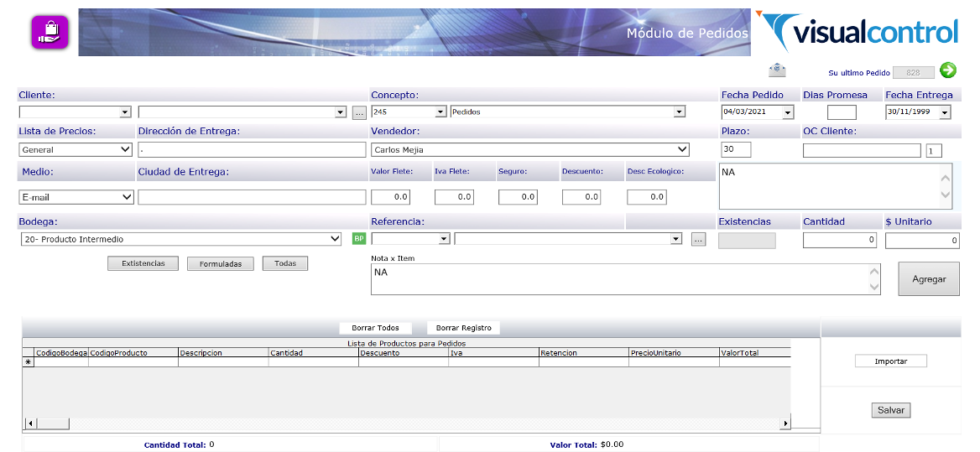Viewport: 980px width, 452px height.
Task: Click the PrecioUnitario column header
Action: [675, 353]
